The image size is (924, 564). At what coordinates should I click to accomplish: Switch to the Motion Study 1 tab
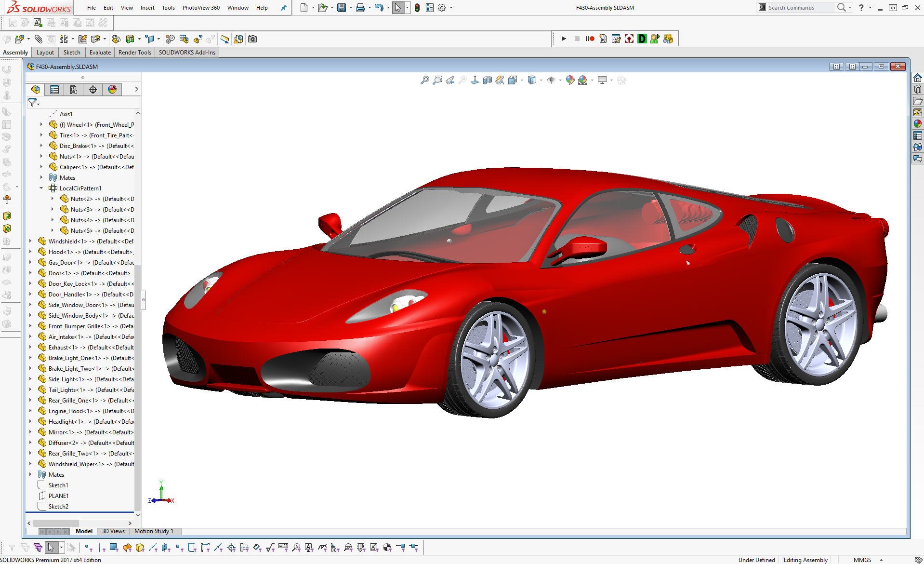coord(154,531)
